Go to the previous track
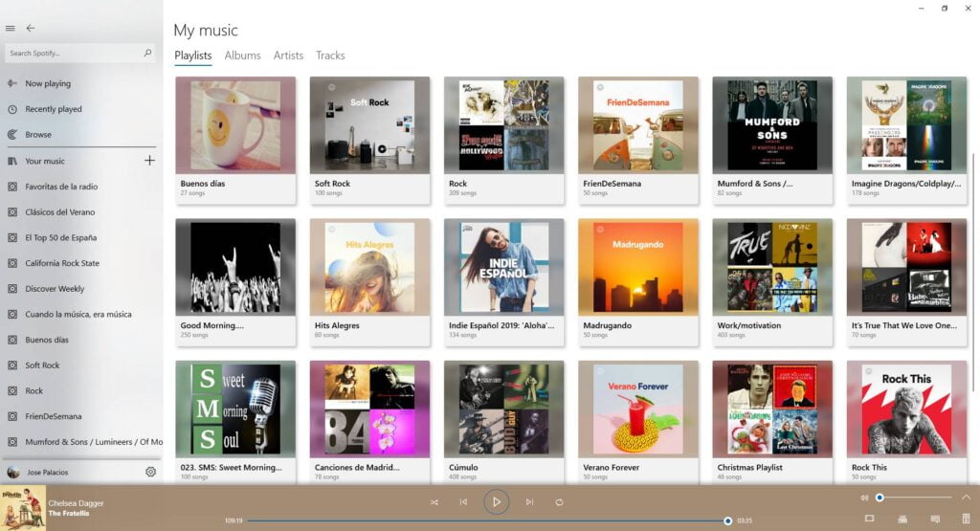The height and width of the screenshot is (531, 980). pos(463,501)
